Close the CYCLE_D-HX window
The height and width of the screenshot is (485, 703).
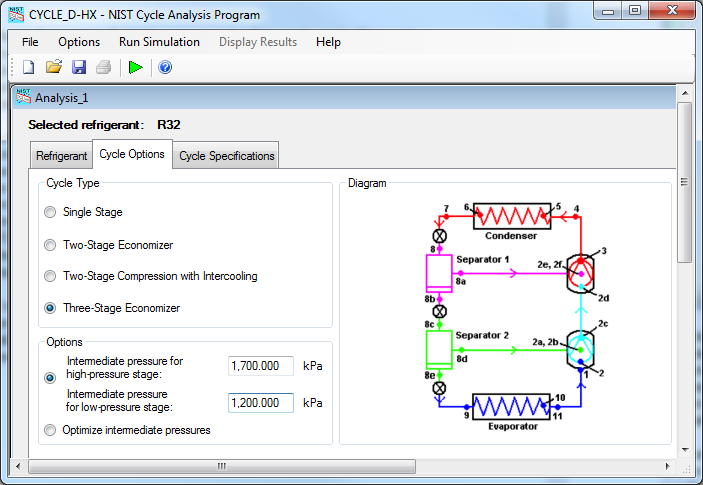coord(672,11)
